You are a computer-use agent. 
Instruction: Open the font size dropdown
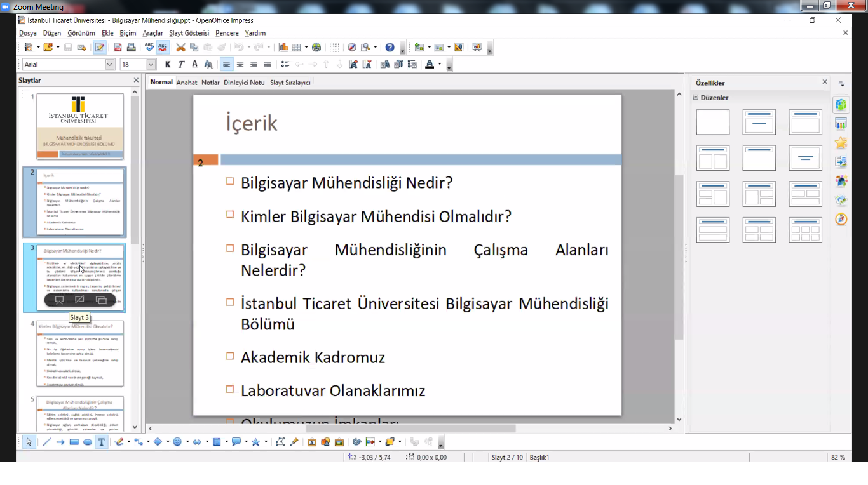(151, 65)
